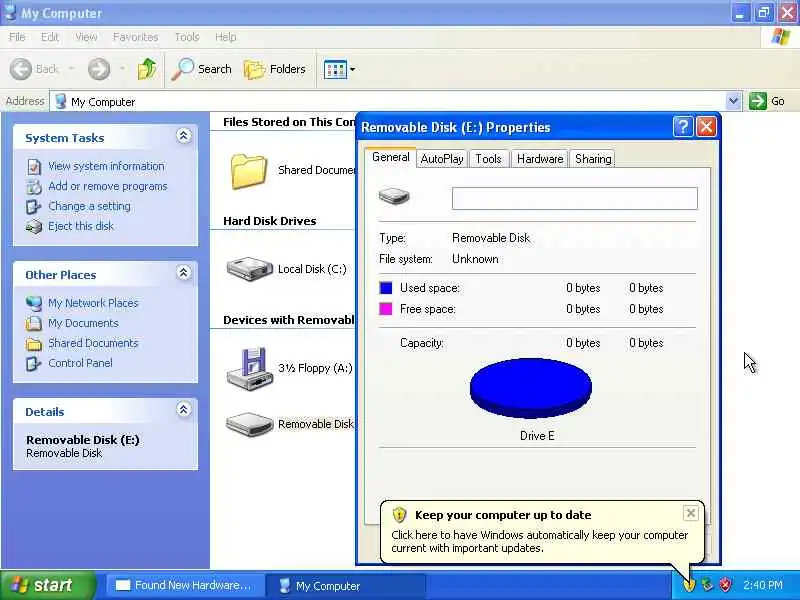
Task: Click the volume label text field
Action: (574, 198)
